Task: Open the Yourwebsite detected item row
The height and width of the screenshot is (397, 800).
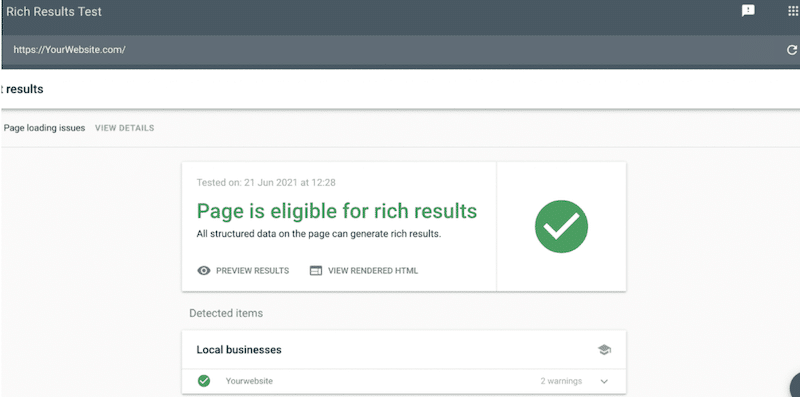Action: point(404,381)
